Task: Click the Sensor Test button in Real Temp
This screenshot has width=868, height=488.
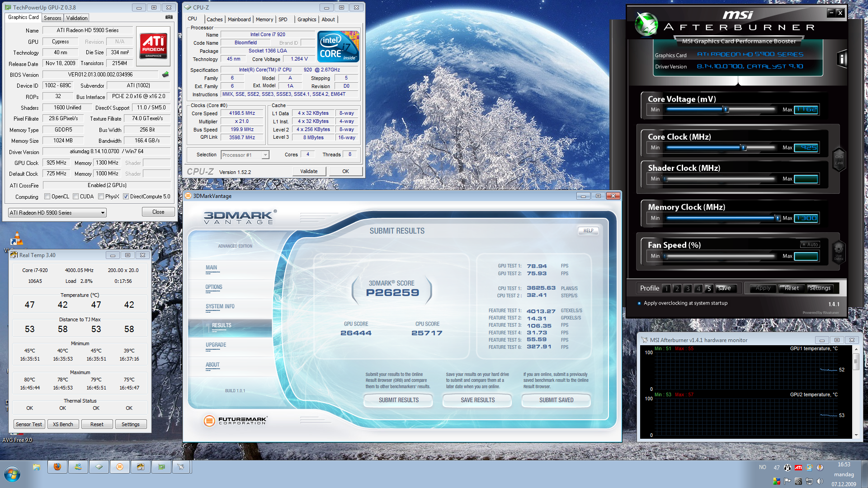Action: pyautogui.click(x=29, y=424)
